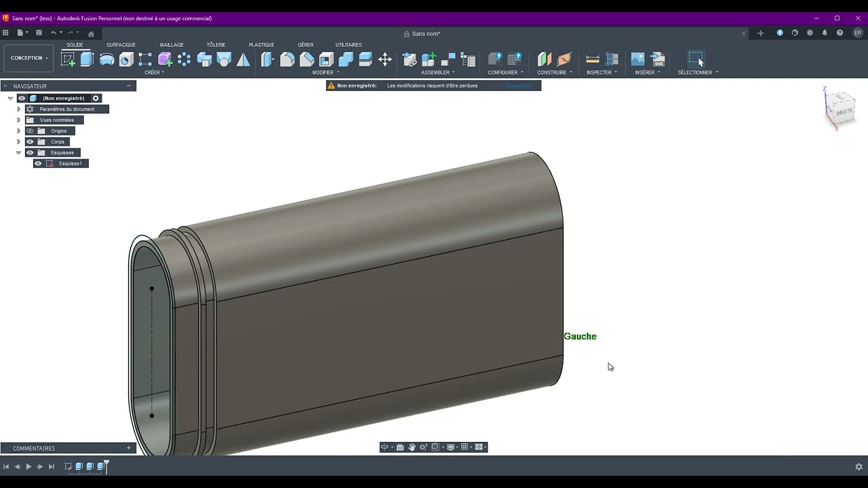Activate the (Non enregistré) component radio button
The height and width of the screenshot is (488, 868).
[96, 98]
